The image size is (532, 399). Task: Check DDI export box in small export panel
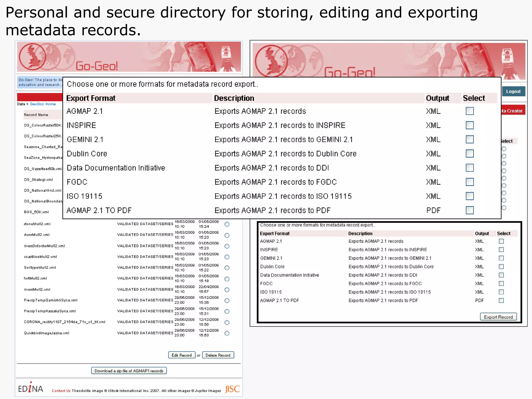click(x=501, y=275)
